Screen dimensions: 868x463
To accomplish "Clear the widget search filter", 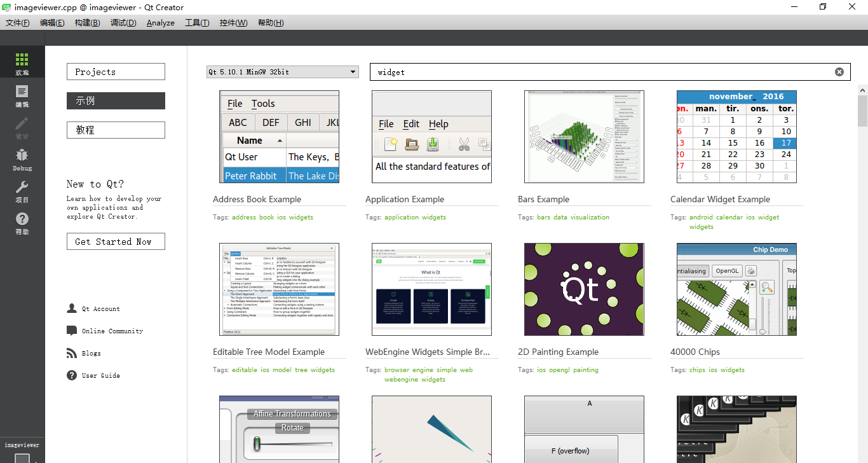I will [839, 72].
